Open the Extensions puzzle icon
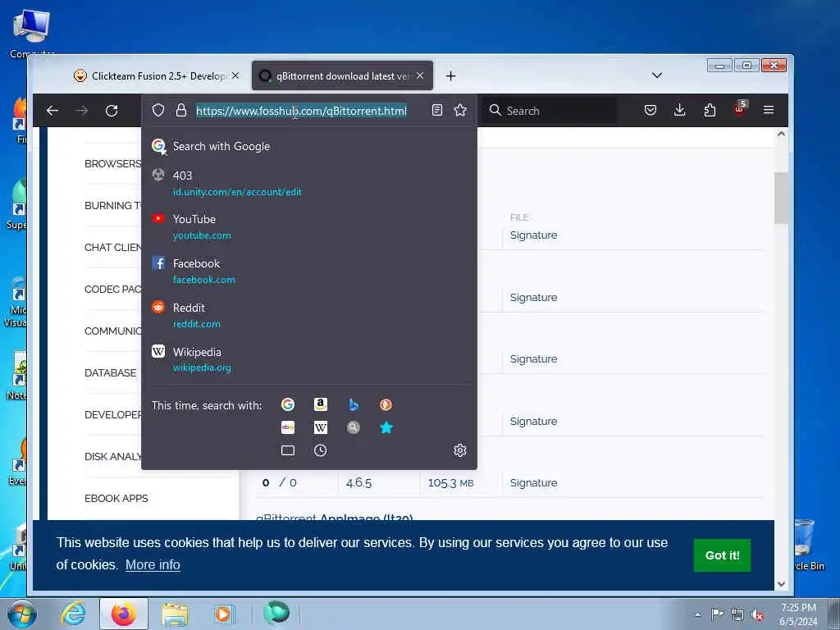 [710, 111]
